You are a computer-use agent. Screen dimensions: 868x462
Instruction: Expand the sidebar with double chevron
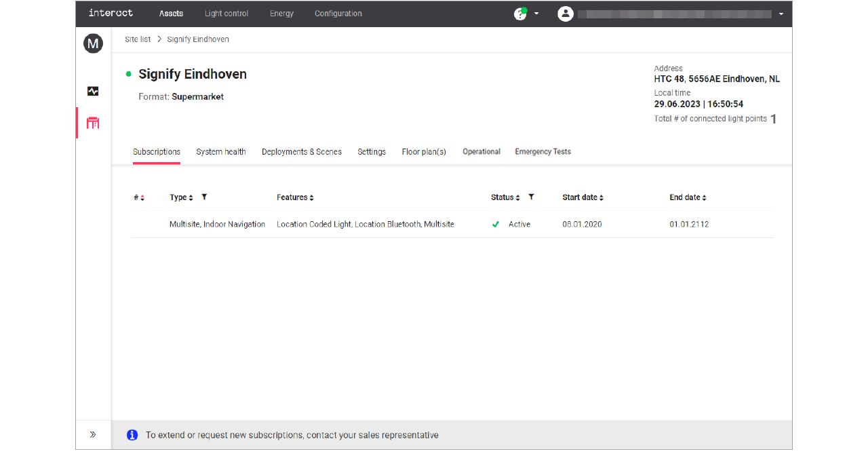click(93, 435)
